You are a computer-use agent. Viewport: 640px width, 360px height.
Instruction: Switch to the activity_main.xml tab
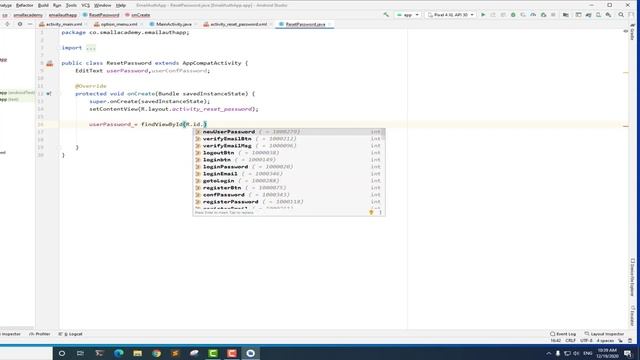[x=63, y=24]
